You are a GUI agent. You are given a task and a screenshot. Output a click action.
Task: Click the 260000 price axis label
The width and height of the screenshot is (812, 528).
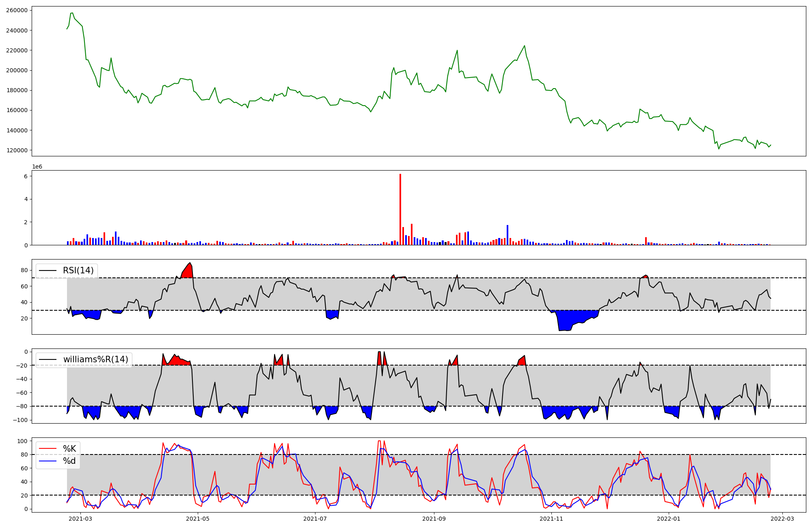(x=17, y=10)
